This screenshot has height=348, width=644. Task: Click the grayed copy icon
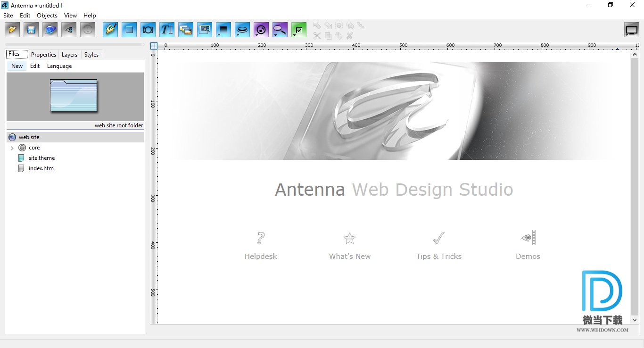tap(328, 36)
